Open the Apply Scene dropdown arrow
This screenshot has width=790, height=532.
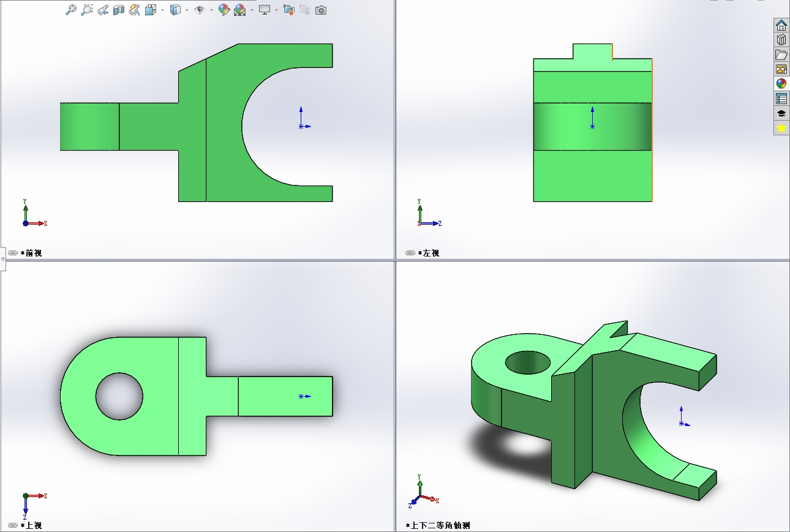click(252, 10)
